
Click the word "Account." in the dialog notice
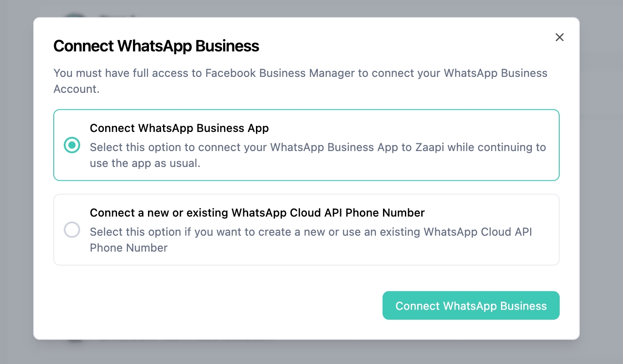[77, 89]
